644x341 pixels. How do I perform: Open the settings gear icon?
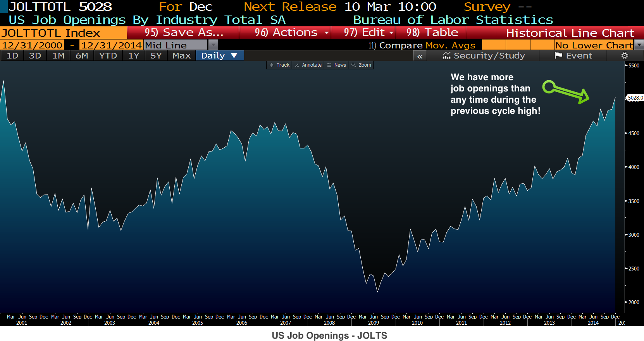pyautogui.click(x=624, y=56)
